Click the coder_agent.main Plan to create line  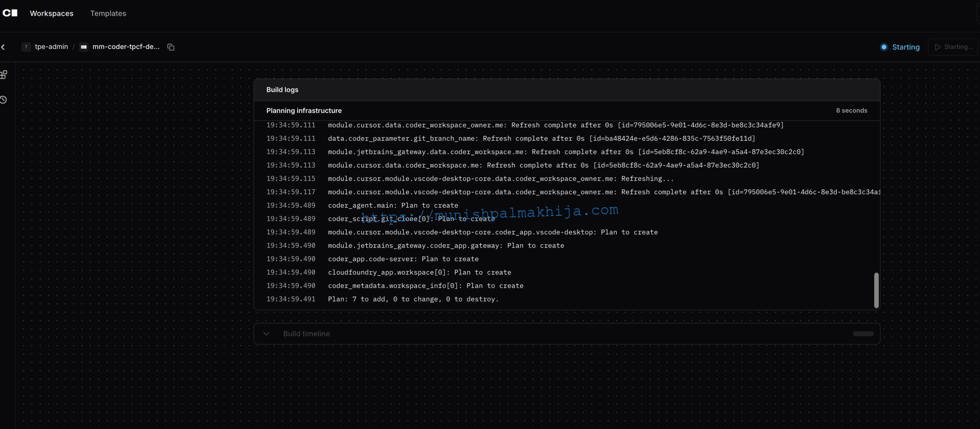click(393, 206)
